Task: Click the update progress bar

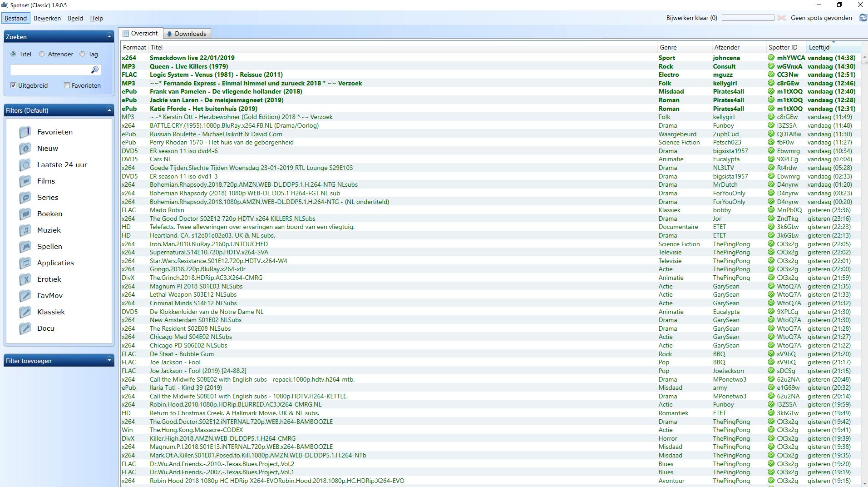Action: pyautogui.click(x=748, y=18)
